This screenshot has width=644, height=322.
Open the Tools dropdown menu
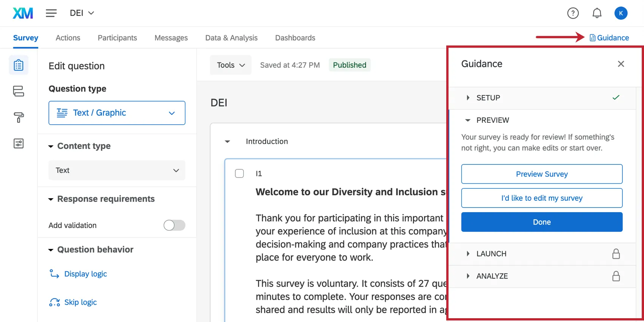231,65
